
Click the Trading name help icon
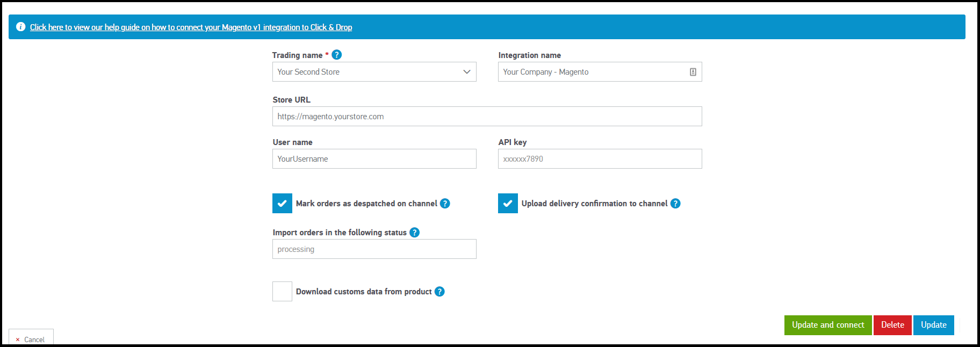point(337,55)
